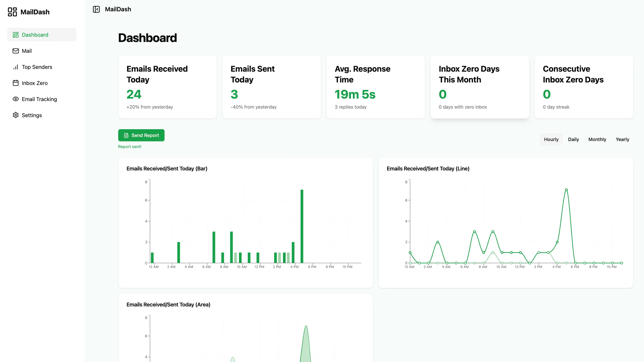Click '3 replies today' text
The height and width of the screenshot is (362, 644).
pyautogui.click(x=351, y=107)
